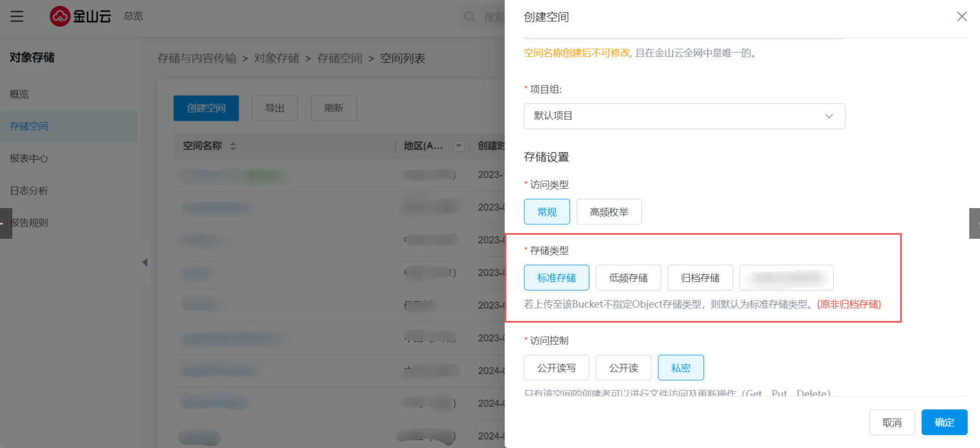Image resolution: width=980 pixels, height=448 pixels.
Task: Select 常规 access type
Action: (x=546, y=212)
